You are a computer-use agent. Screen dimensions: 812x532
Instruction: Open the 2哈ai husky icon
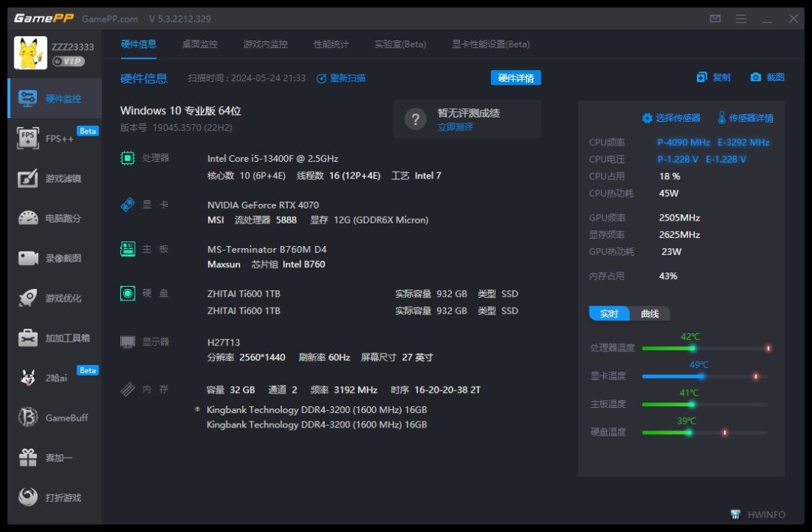28,378
